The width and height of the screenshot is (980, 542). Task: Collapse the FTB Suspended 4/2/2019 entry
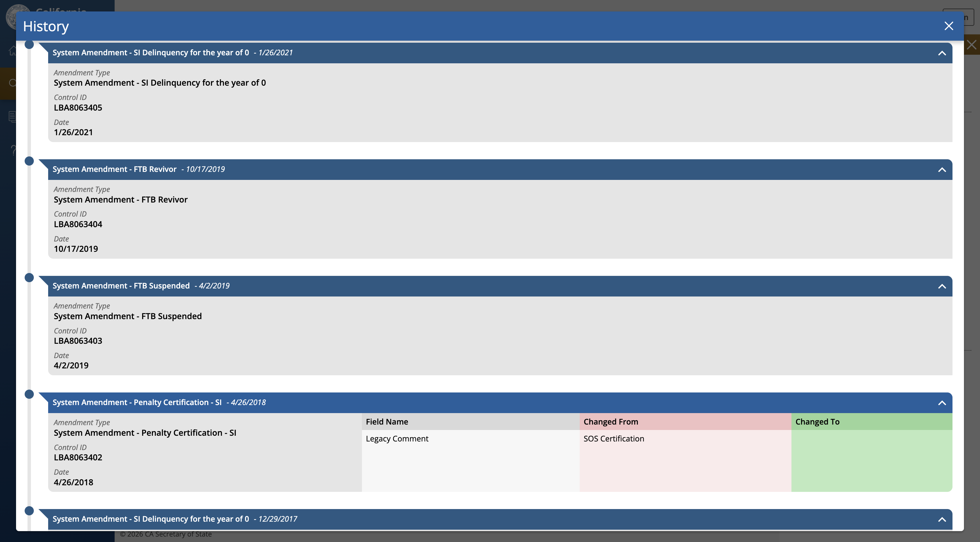click(x=942, y=286)
